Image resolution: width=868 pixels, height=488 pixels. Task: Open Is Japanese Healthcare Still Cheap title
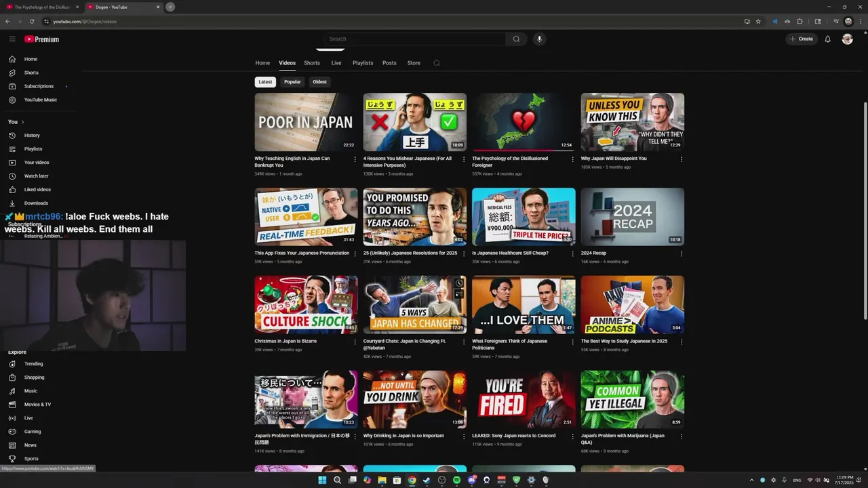(510, 253)
